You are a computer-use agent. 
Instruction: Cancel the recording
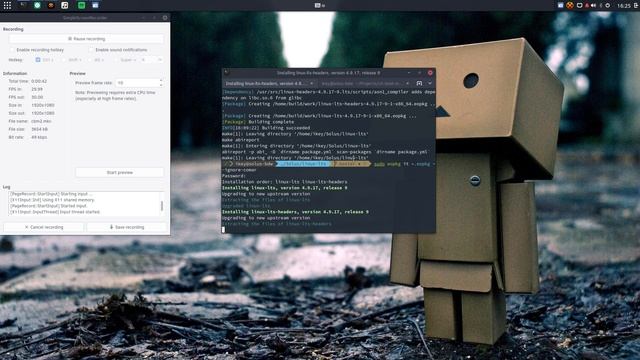(x=44, y=227)
